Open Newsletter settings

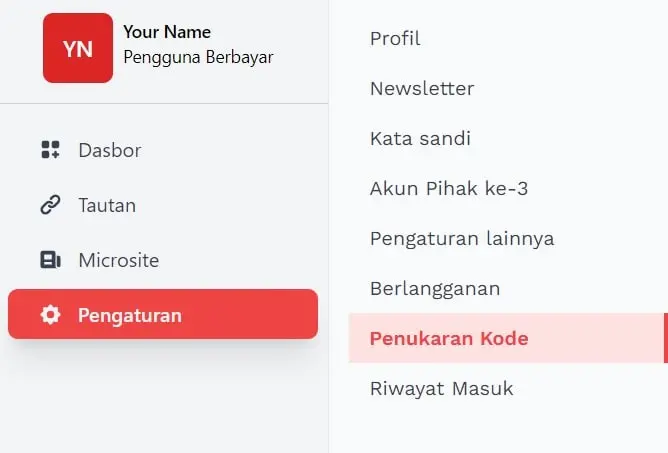[421, 89]
